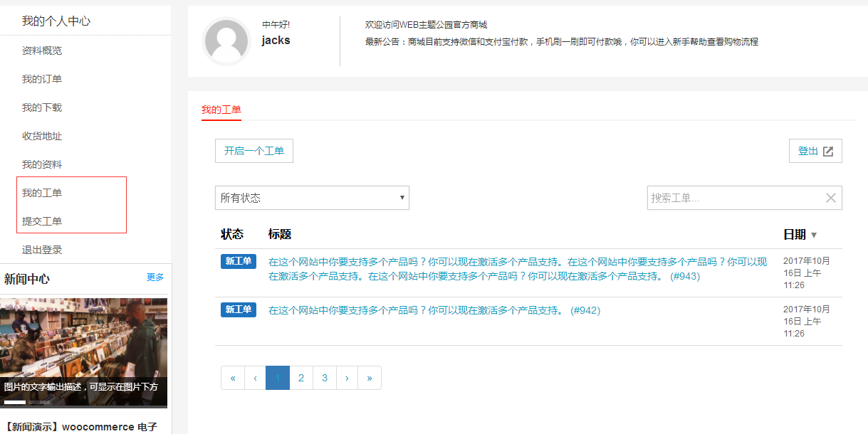Image resolution: width=868 pixels, height=434 pixels.
Task: Click the user avatar icon
Action: pos(226,42)
